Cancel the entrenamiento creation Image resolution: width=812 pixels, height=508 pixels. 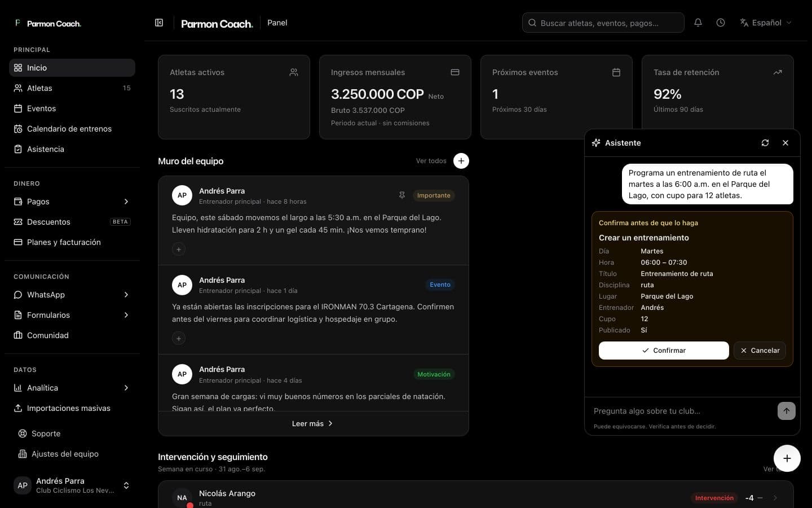pos(760,351)
